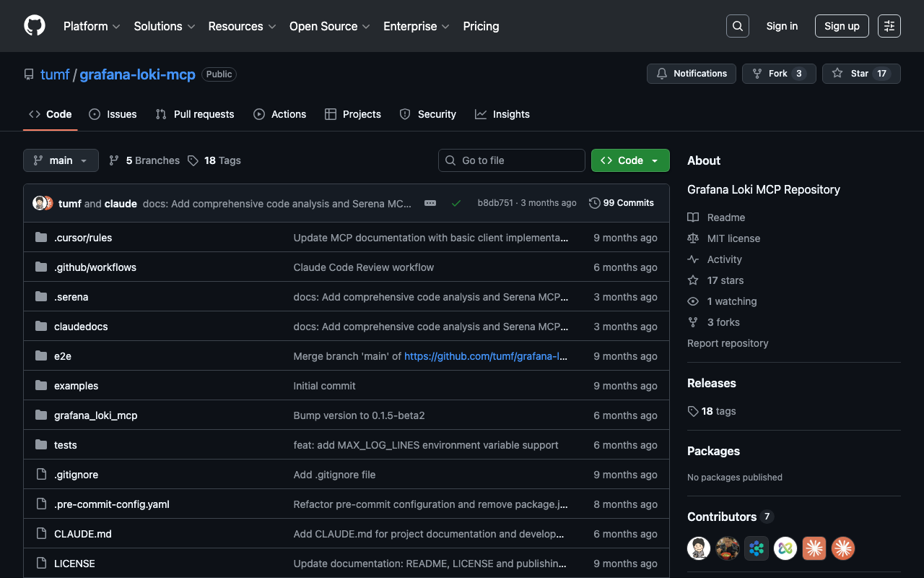The height and width of the screenshot is (578, 924).
Task: Open the first contributor avatar
Action: 699,548
